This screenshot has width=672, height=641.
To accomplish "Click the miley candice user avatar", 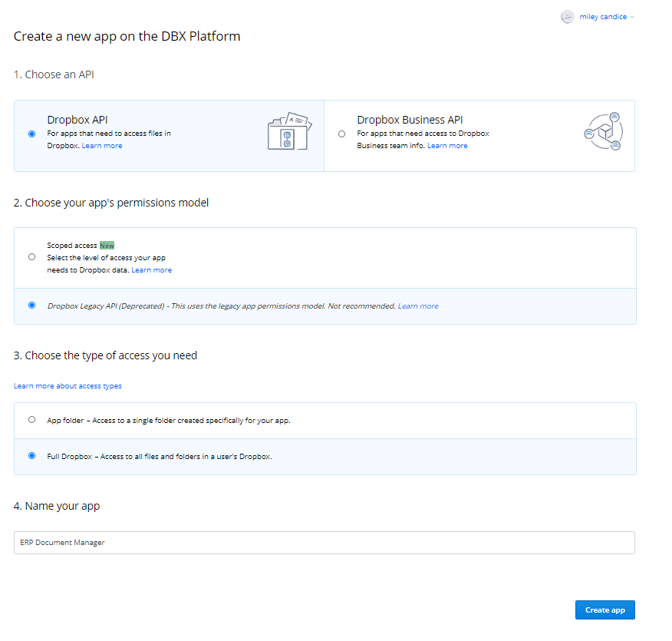I will coord(568,17).
